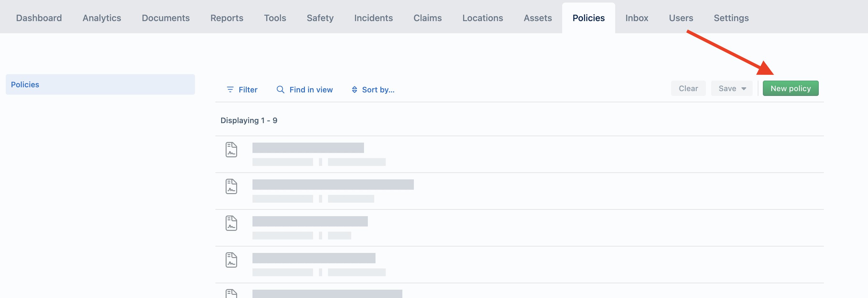Click the Clear button
868x298 pixels.
tap(688, 88)
